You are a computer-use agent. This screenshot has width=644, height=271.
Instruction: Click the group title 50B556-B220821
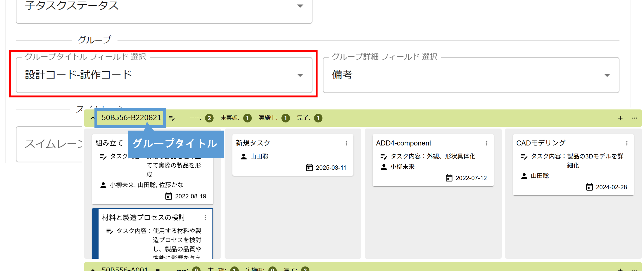coord(131,118)
